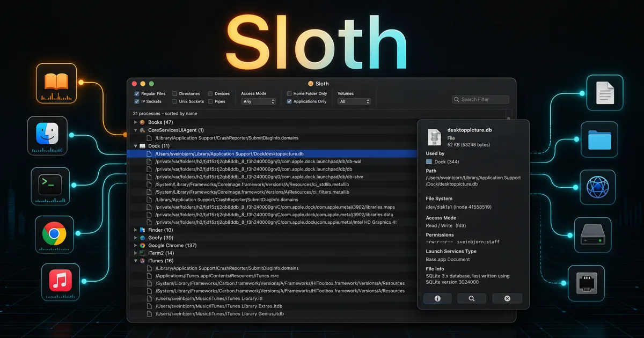Enable the Directories checkbox
The image size is (644, 338).
click(x=175, y=94)
